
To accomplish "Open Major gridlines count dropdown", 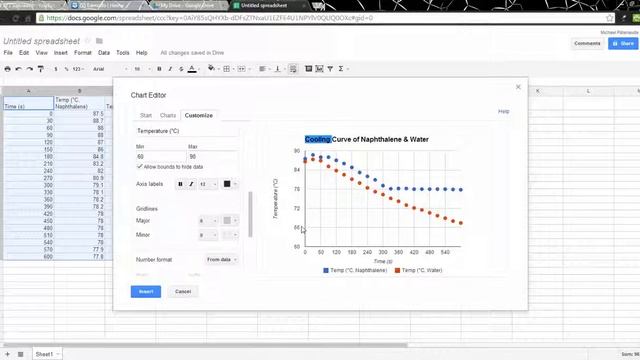I will (208, 221).
